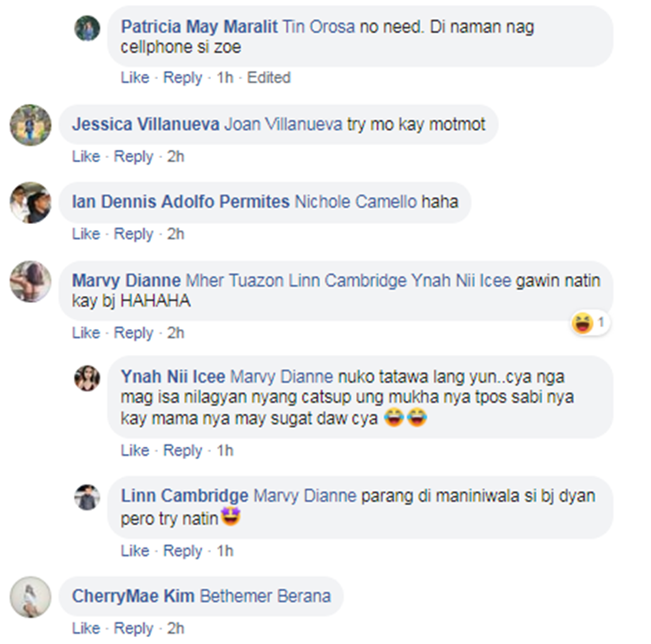Open Patricia May Maralit's profile picture

point(87,29)
